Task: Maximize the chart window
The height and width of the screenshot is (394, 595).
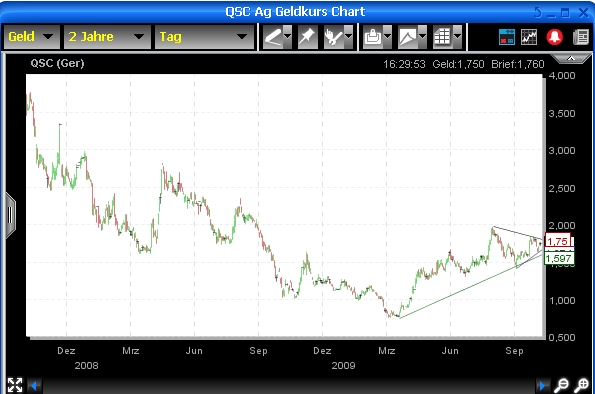Action: tap(565, 13)
